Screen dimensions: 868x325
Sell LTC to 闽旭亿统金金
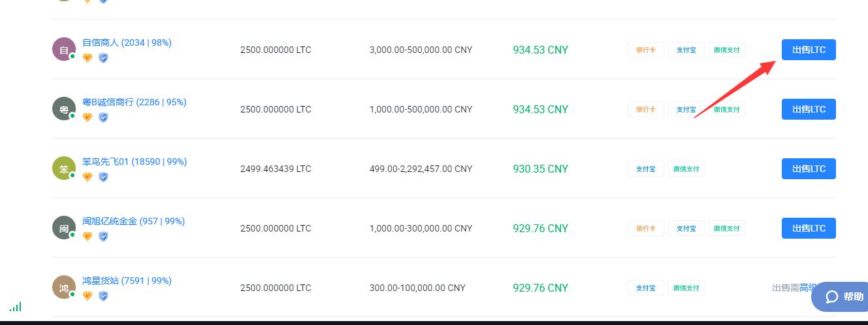[x=809, y=228]
